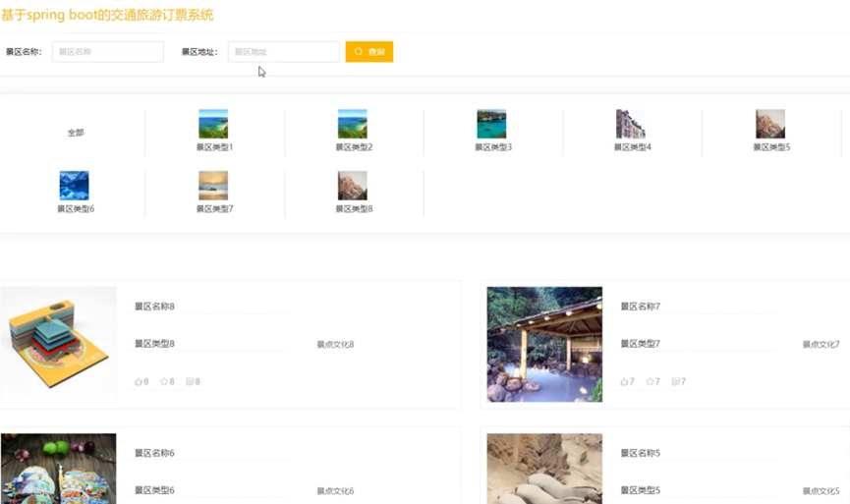This screenshot has width=850, height=504.
Task: Select 景区类型7 category thumbnail
Action: 213,186
